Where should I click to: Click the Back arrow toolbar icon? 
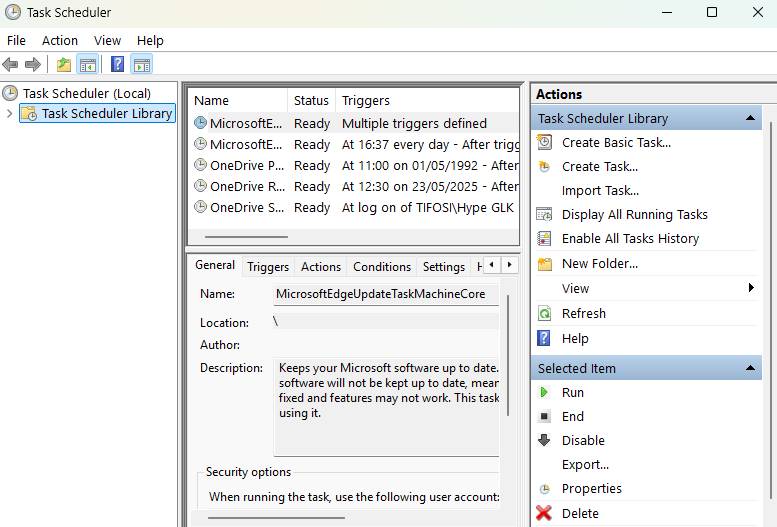[10, 64]
